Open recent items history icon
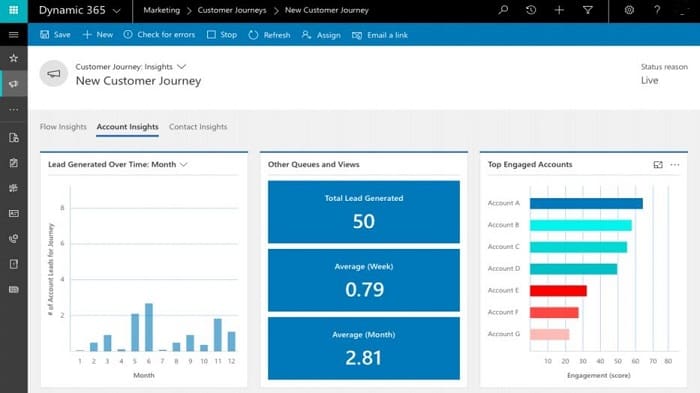The width and height of the screenshot is (700, 393). point(531,10)
